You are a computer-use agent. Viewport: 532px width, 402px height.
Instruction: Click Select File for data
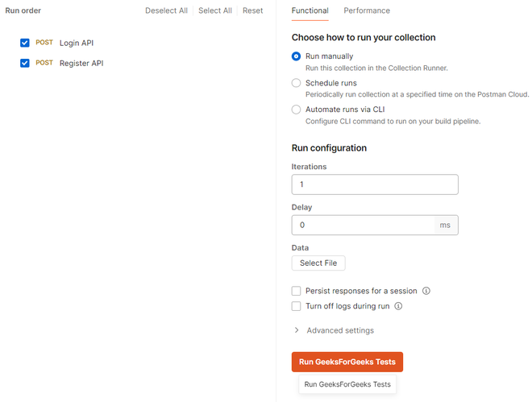click(318, 263)
